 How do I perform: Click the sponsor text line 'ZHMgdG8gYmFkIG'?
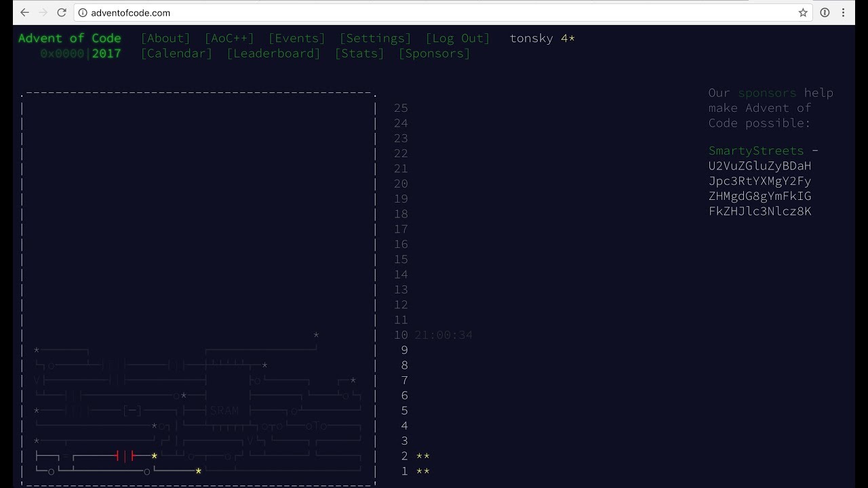pyautogui.click(x=760, y=196)
